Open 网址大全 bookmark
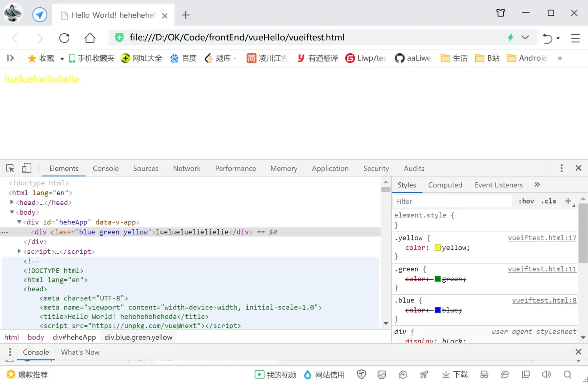The image size is (588, 382). point(142,58)
